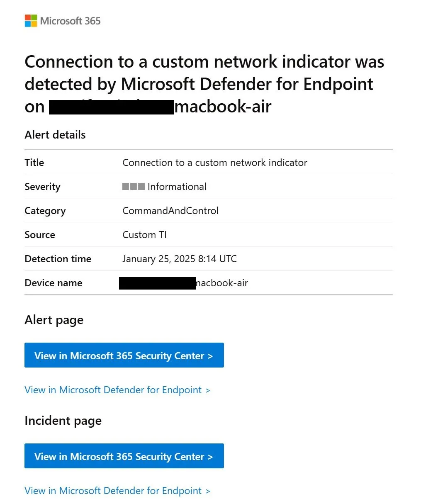Screen dimensions: 433x504
Task: Click the "Detection time" row label
Action: (58, 259)
